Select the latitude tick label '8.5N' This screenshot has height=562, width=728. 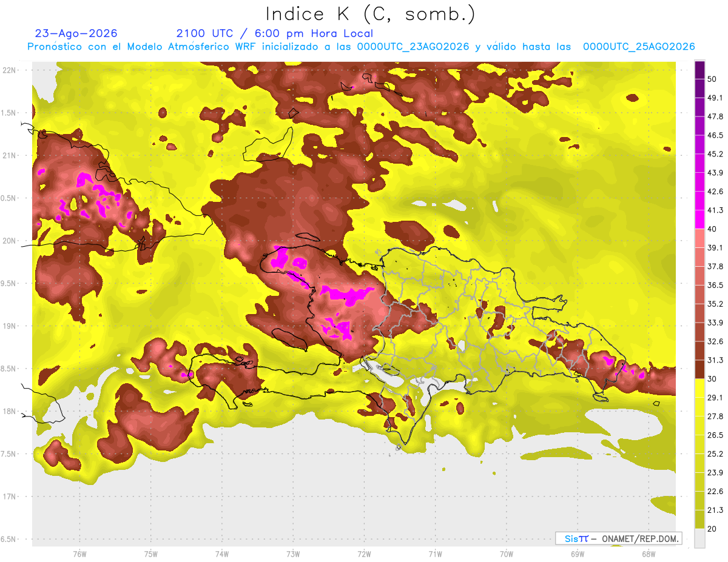pos(9,369)
